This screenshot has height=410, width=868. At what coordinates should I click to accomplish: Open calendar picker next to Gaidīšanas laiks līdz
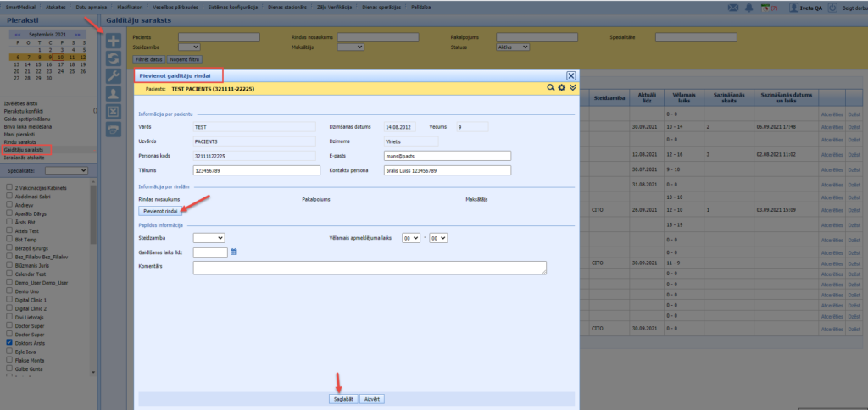234,252
